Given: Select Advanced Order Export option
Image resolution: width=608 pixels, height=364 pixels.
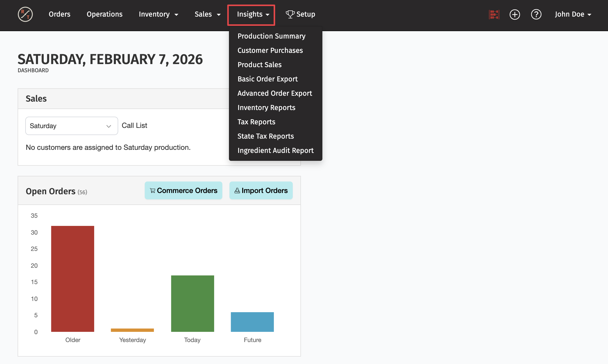Looking at the screenshot, I should point(275,93).
